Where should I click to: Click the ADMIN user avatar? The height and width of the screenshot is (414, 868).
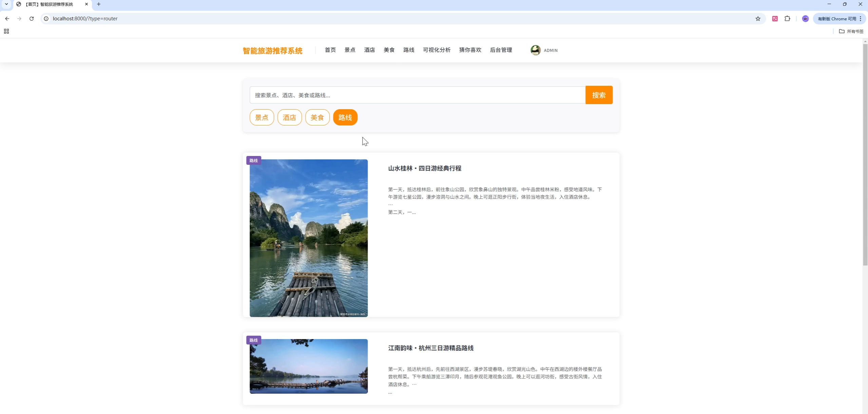(x=536, y=50)
